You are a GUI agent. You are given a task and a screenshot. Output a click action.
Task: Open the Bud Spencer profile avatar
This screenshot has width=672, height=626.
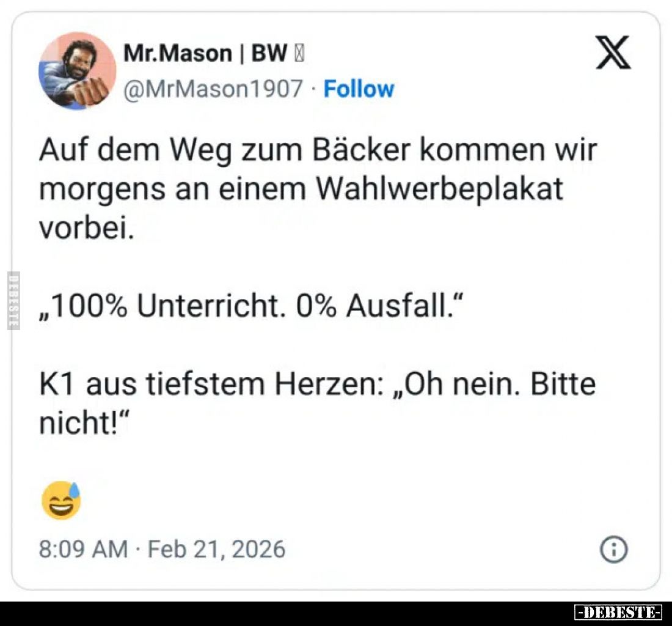77,71
